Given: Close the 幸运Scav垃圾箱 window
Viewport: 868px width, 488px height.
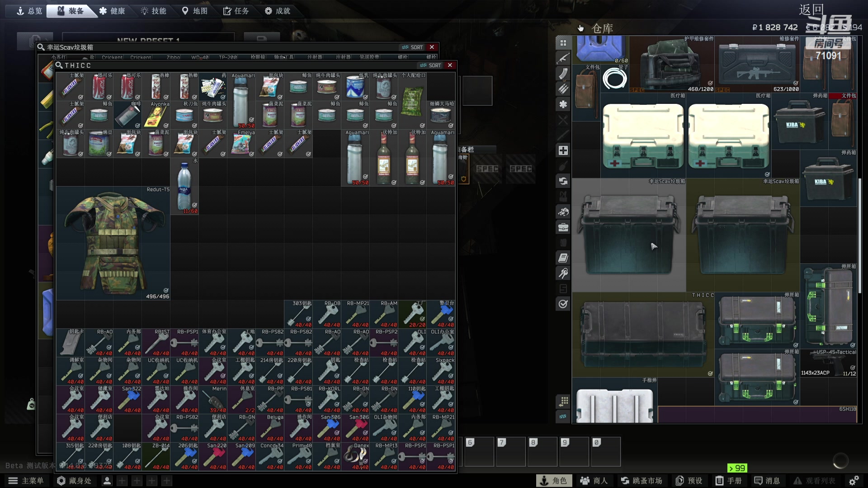Looking at the screenshot, I should (x=432, y=47).
